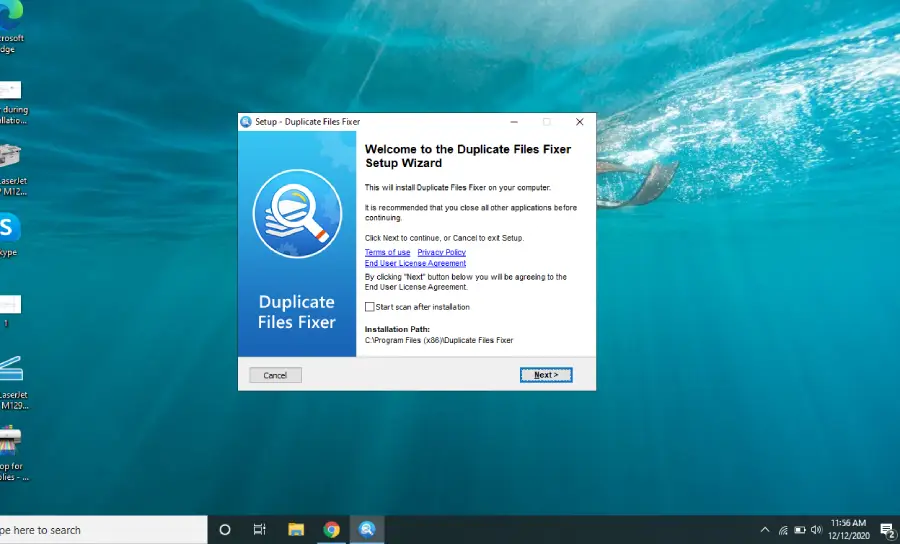Open the Action Center notifications icon
The image size is (900, 544).
pos(888,530)
